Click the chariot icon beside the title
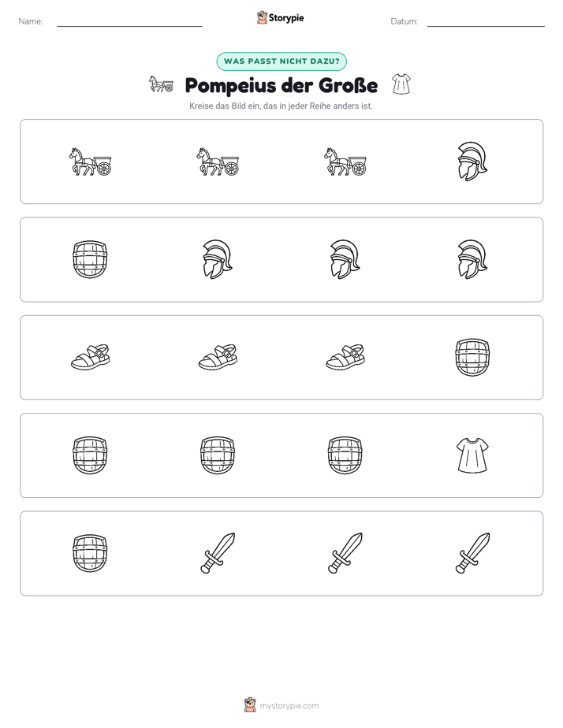563x728 pixels. (x=161, y=84)
